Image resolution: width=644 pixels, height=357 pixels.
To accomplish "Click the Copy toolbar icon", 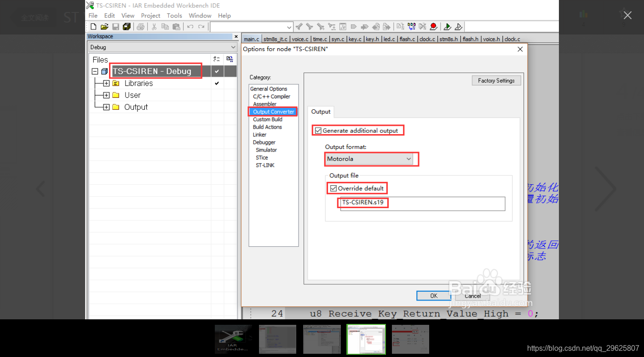I will pos(165,27).
